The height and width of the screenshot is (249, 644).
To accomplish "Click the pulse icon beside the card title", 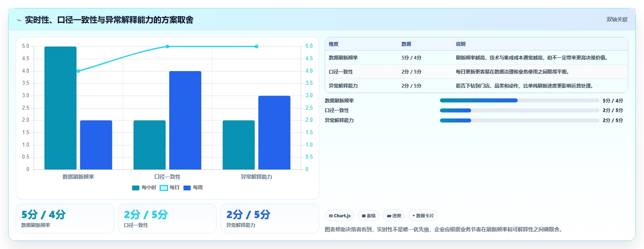I will pyautogui.click(x=19, y=20).
